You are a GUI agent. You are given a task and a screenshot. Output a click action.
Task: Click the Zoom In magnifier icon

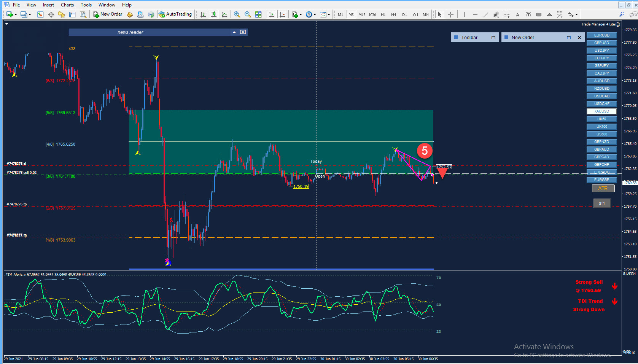(237, 14)
